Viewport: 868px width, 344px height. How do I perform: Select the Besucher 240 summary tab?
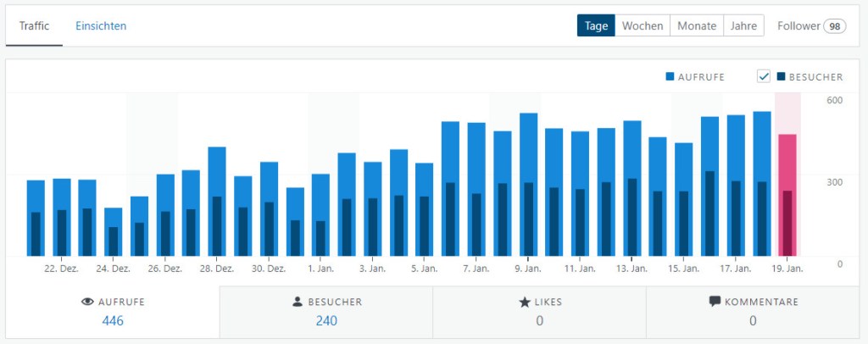pyautogui.click(x=326, y=311)
